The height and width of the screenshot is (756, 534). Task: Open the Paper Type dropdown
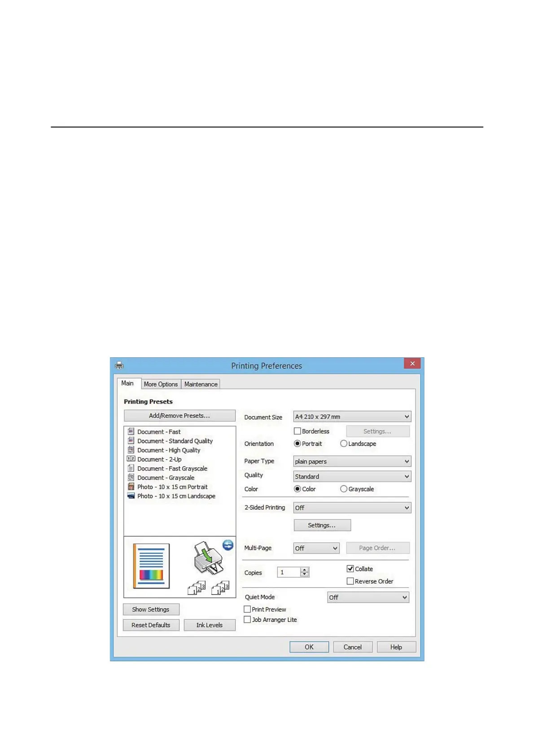click(x=352, y=462)
